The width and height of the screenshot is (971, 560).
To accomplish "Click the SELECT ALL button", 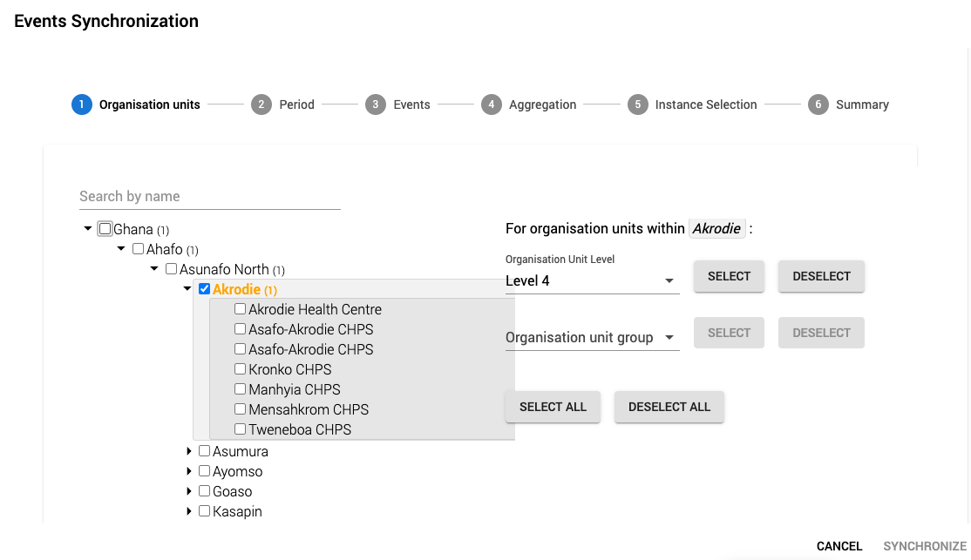I will [x=553, y=407].
